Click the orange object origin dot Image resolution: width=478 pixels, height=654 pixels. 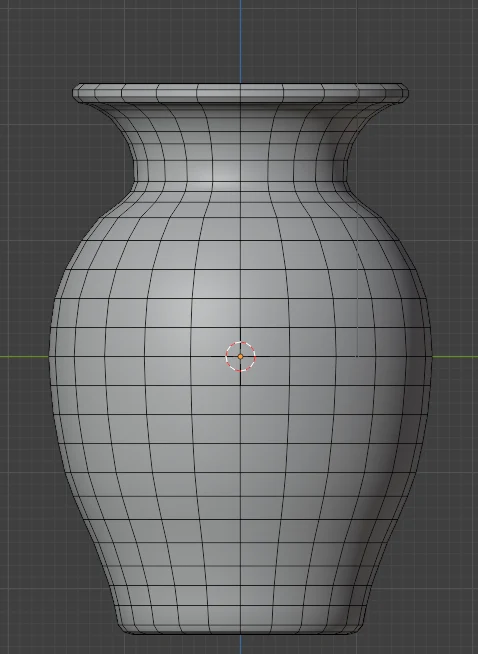[x=240, y=356]
